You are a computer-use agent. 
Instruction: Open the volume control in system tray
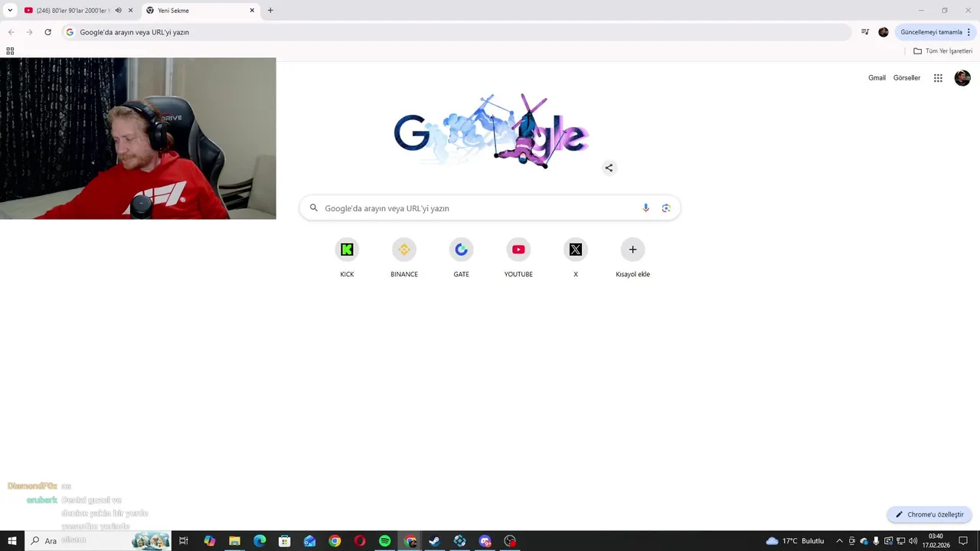913,541
